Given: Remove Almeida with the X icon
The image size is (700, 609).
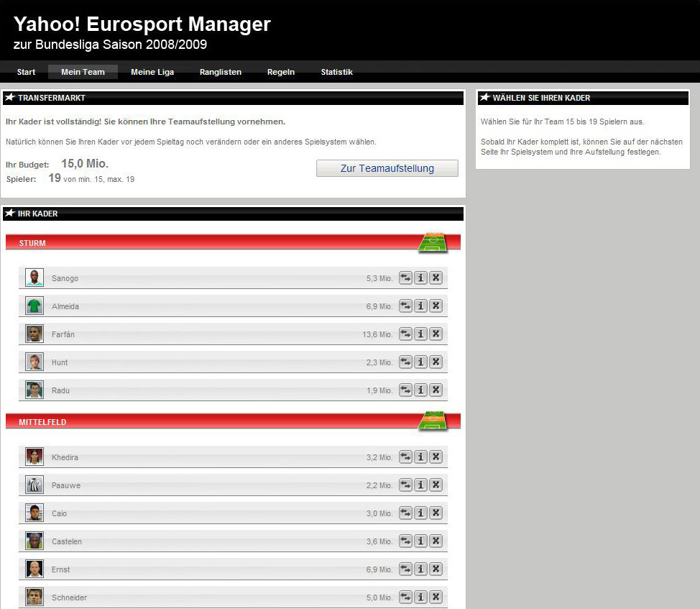Looking at the screenshot, I should point(436,306).
